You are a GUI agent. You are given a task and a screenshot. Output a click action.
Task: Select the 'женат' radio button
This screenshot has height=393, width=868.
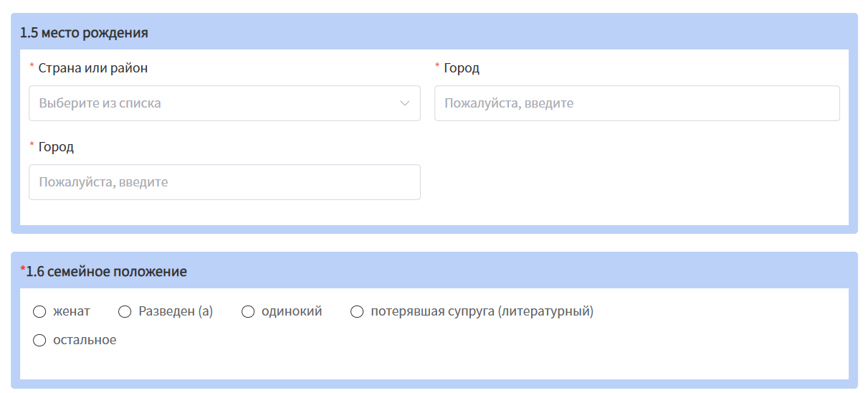39,311
